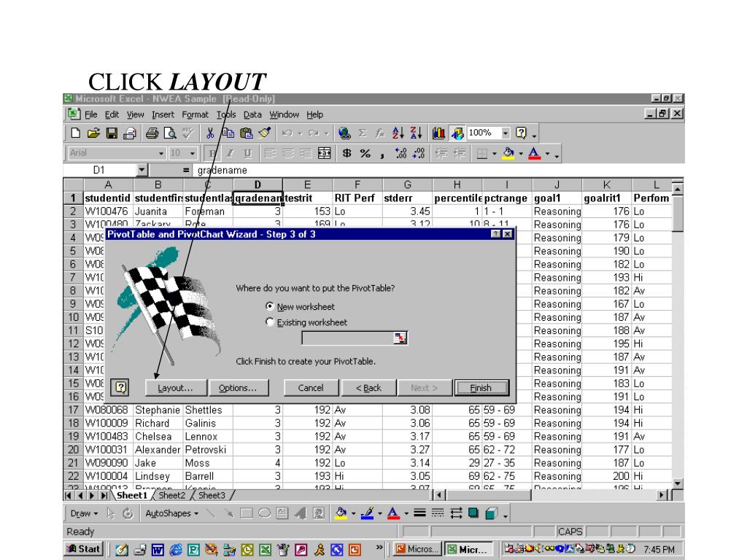Select cell containing Juanita

pos(158,211)
